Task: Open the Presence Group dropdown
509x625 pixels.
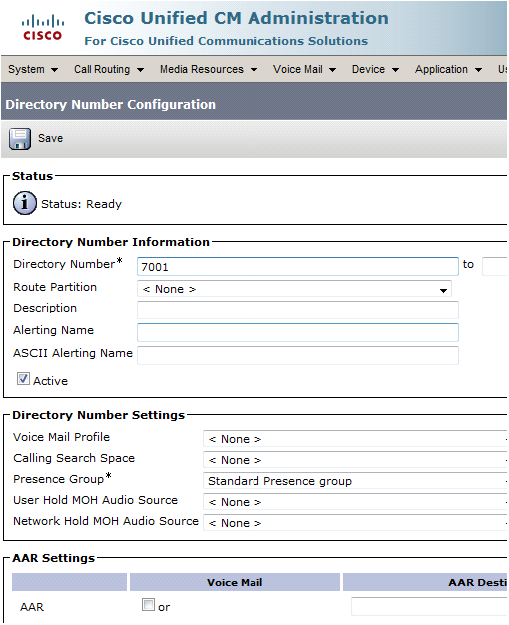Action: click(355, 481)
